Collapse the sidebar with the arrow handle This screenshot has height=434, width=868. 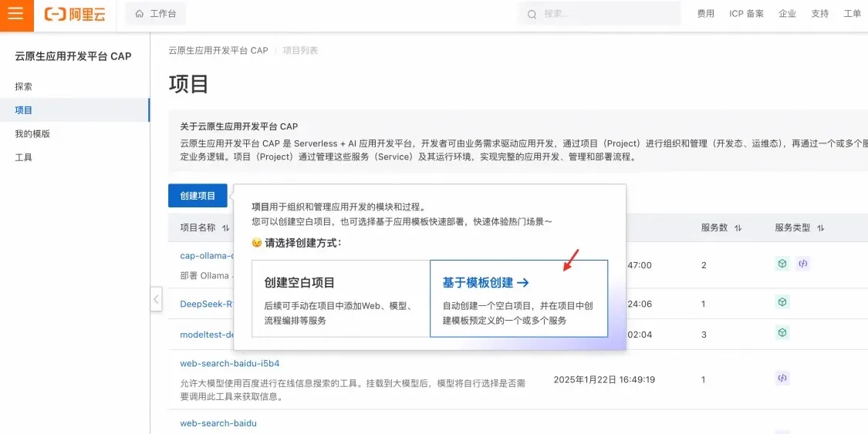point(156,299)
